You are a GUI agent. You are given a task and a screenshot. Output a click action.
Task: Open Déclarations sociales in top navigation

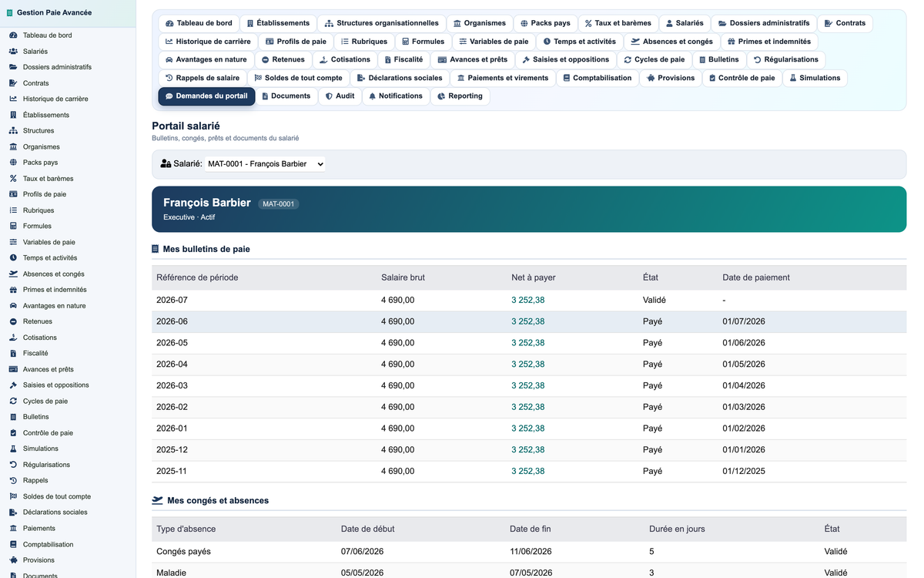400,78
